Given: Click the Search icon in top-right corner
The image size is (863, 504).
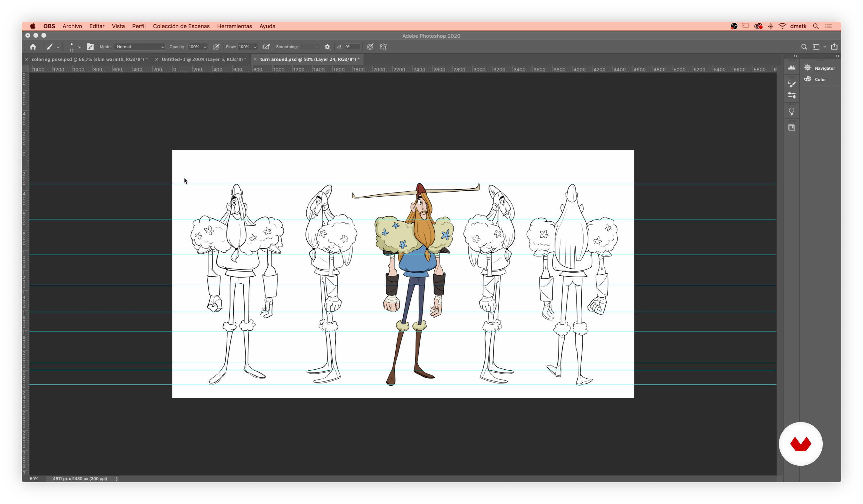Looking at the screenshot, I should (804, 47).
